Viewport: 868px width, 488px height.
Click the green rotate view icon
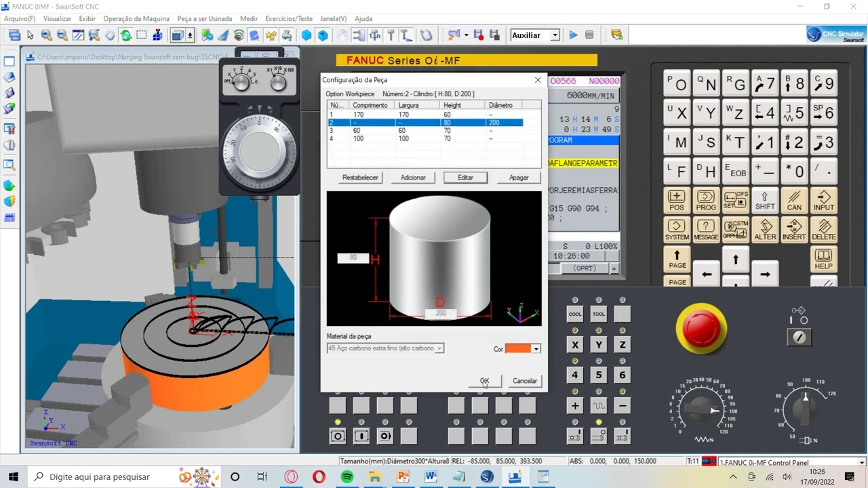pos(126,35)
